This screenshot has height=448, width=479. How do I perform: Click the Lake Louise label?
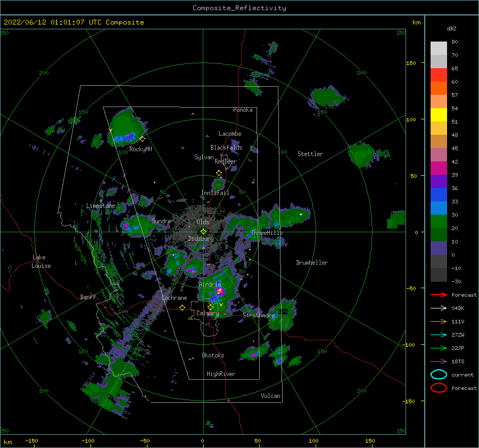[x=41, y=262]
